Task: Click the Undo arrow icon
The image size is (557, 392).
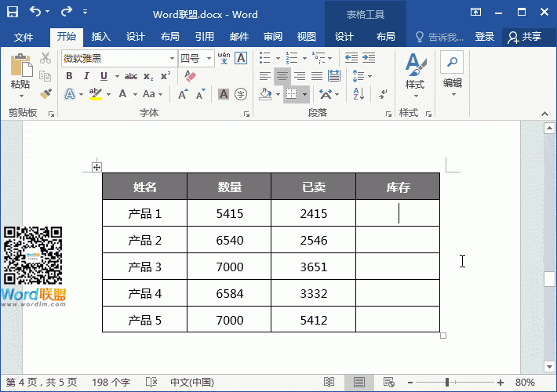Action: tap(35, 12)
